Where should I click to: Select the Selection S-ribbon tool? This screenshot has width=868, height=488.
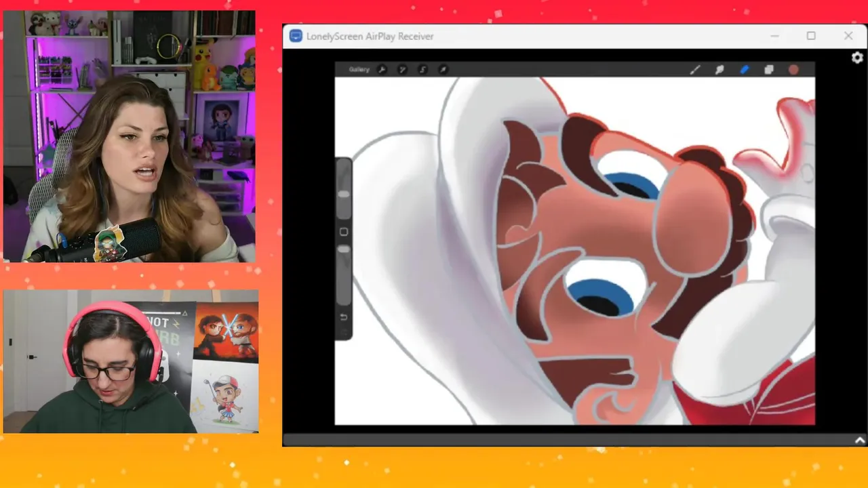(422, 69)
